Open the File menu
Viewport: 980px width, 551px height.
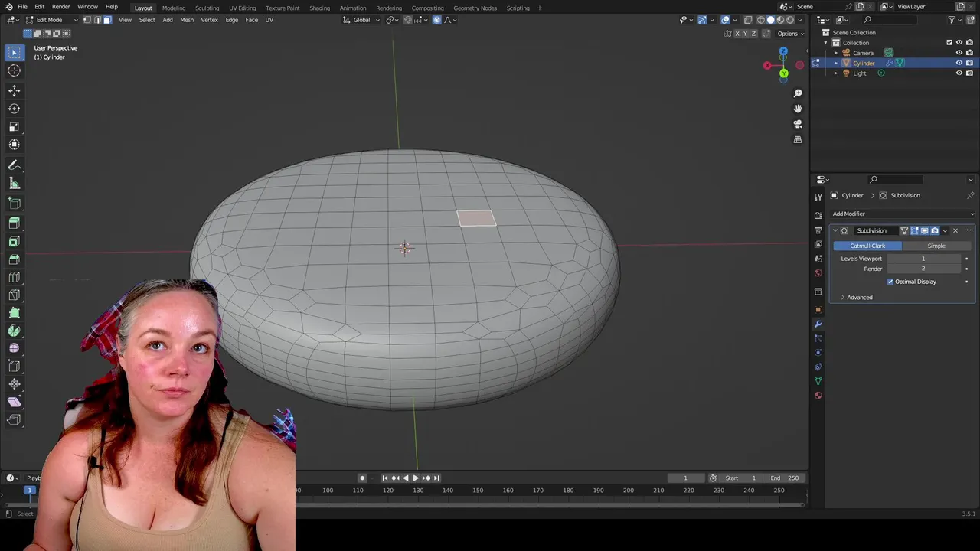click(x=22, y=7)
